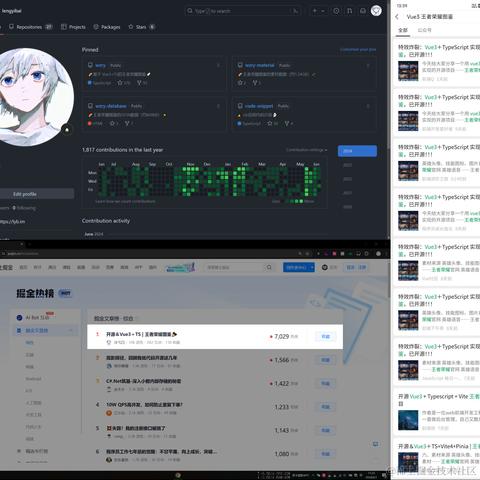
Task: Click the back arrow in the mobile search panel
Action: pyautogui.click(x=397, y=17)
